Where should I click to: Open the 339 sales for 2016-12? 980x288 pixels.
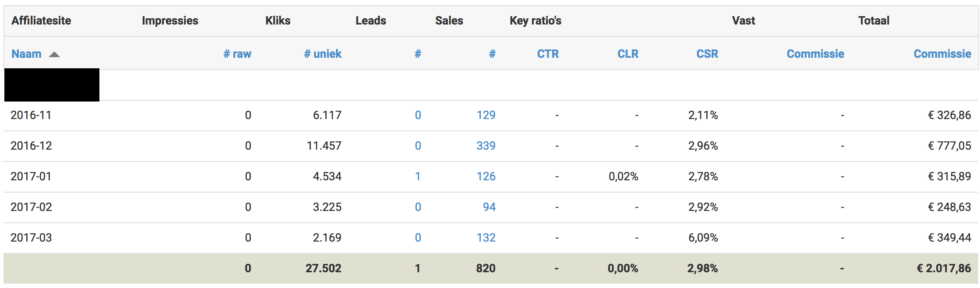pyautogui.click(x=486, y=146)
